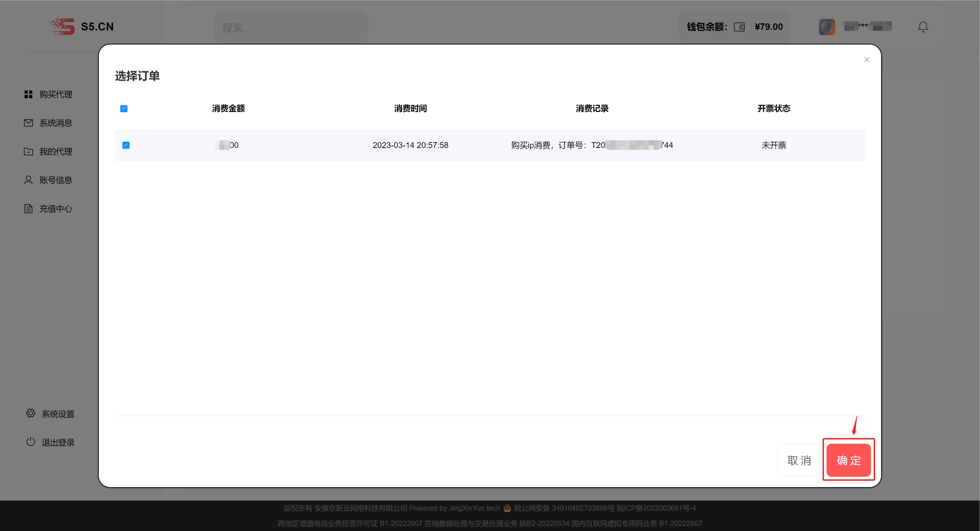980x531 pixels.
Task: Click the user avatar picture
Action: (827, 27)
